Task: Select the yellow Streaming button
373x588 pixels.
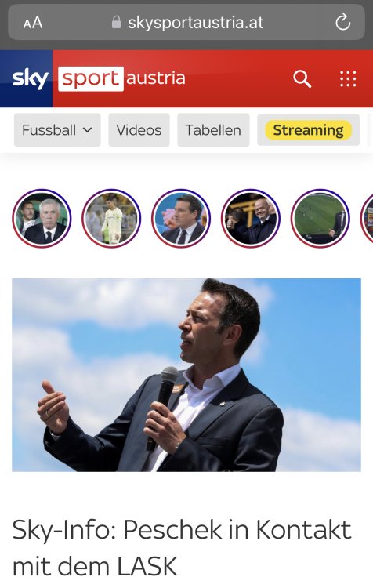Action: (x=308, y=130)
